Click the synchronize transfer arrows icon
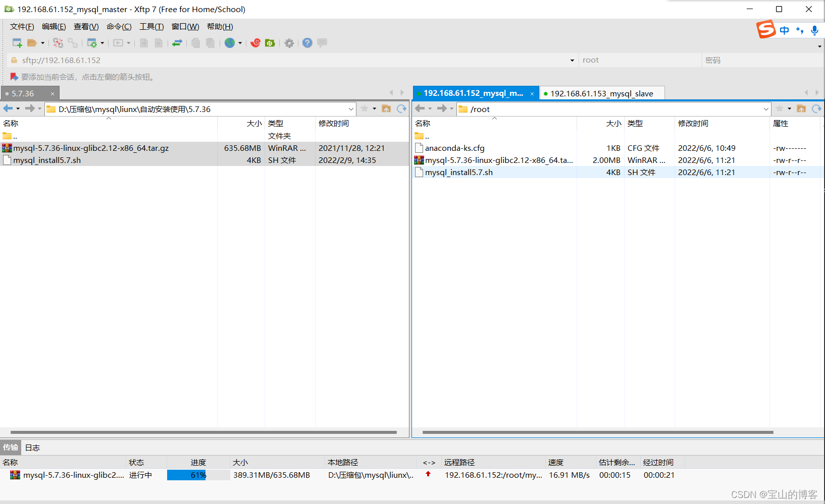Image resolution: width=825 pixels, height=504 pixels. pyautogui.click(x=177, y=43)
